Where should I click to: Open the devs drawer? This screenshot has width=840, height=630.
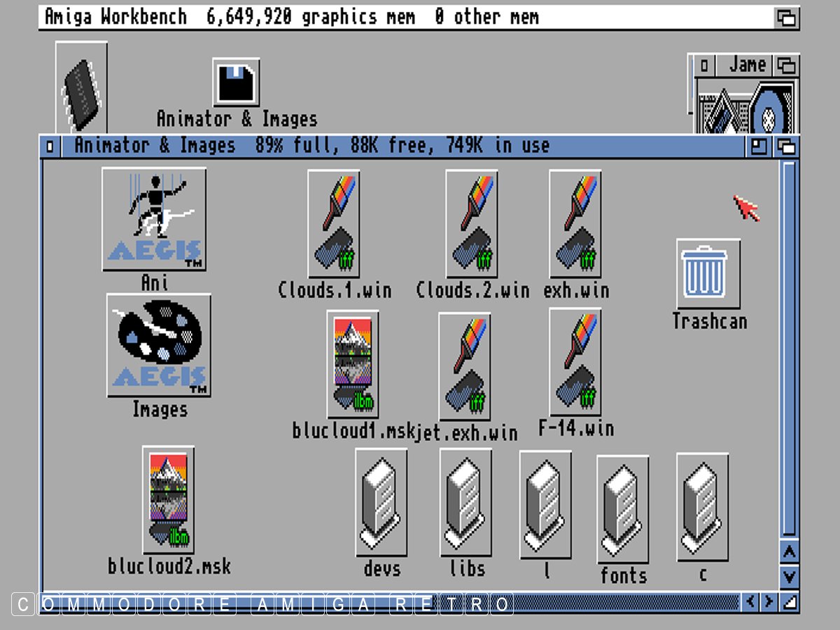point(381,503)
